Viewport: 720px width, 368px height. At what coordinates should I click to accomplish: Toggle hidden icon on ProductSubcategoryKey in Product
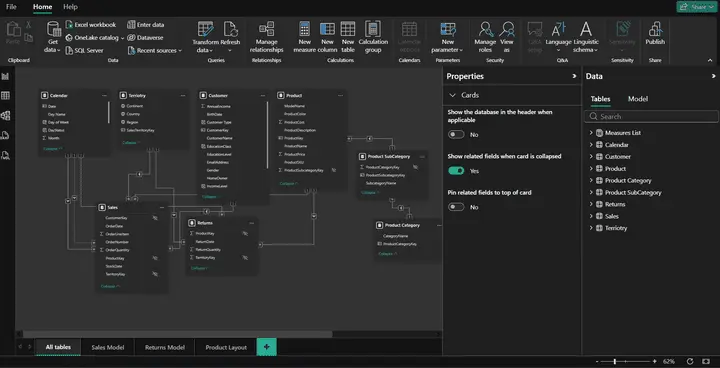coord(334,170)
